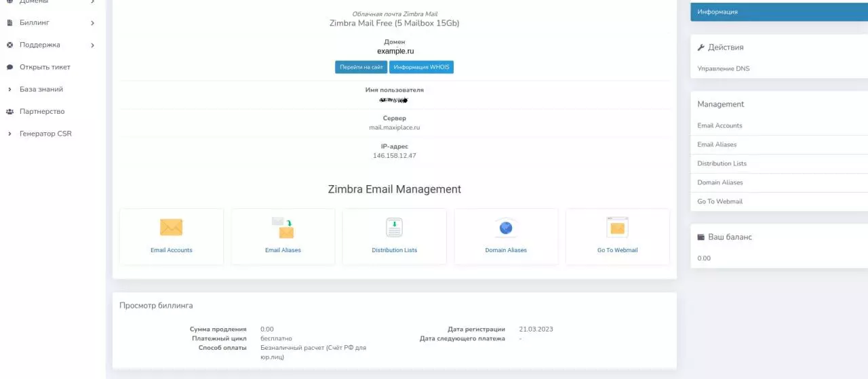
Task: Click the Billing document icon in sidebar
Action: coord(9,22)
